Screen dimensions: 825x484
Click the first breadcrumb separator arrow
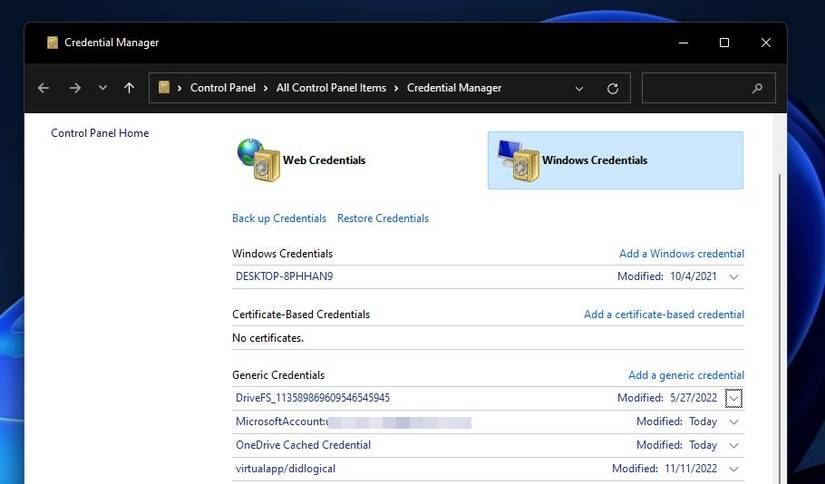(179, 88)
